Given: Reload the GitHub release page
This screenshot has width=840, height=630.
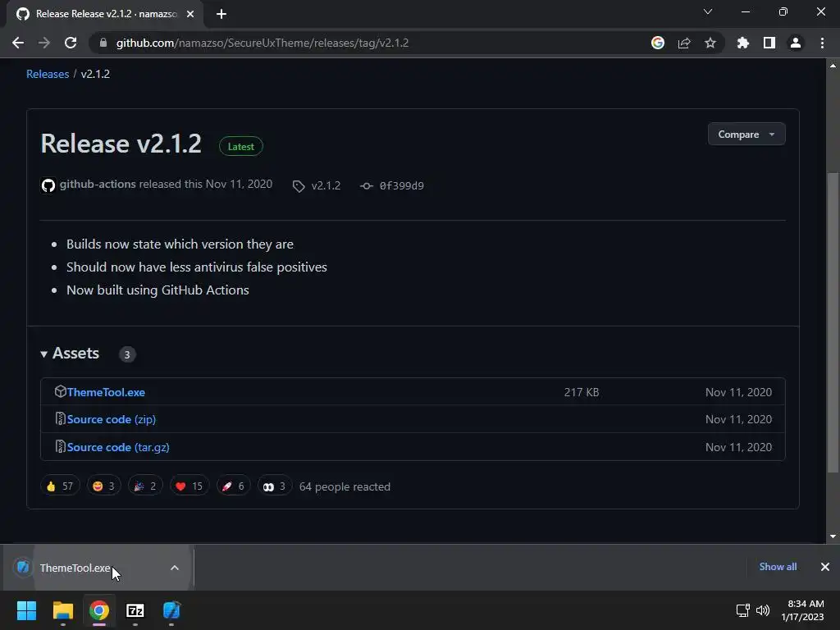Looking at the screenshot, I should click(x=71, y=43).
